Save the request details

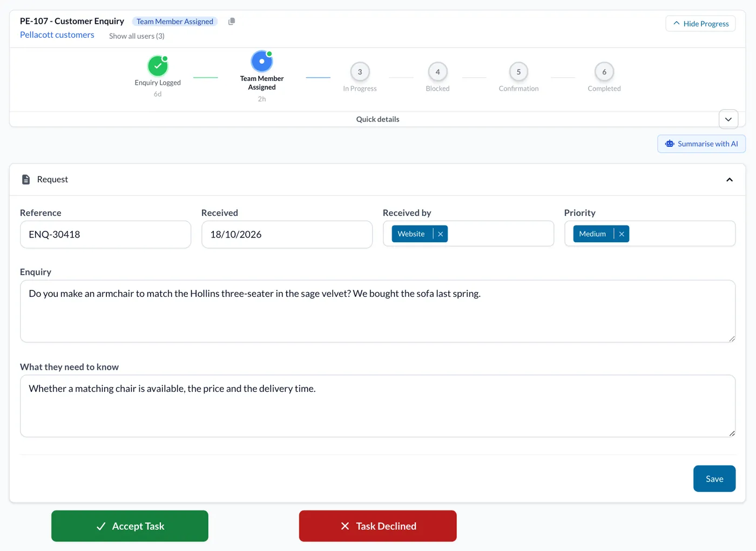click(x=714, y=479)
